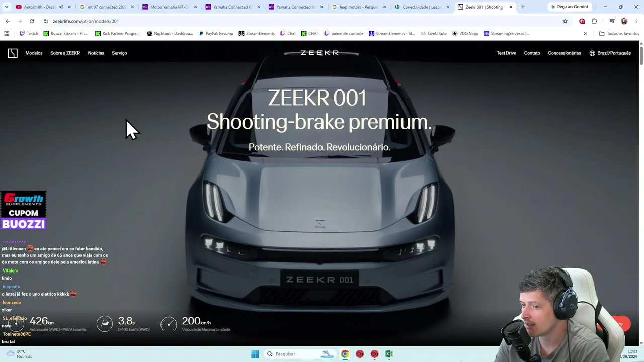Open the painel de controle bookmark
644x362 pixels.
point(344,34)
